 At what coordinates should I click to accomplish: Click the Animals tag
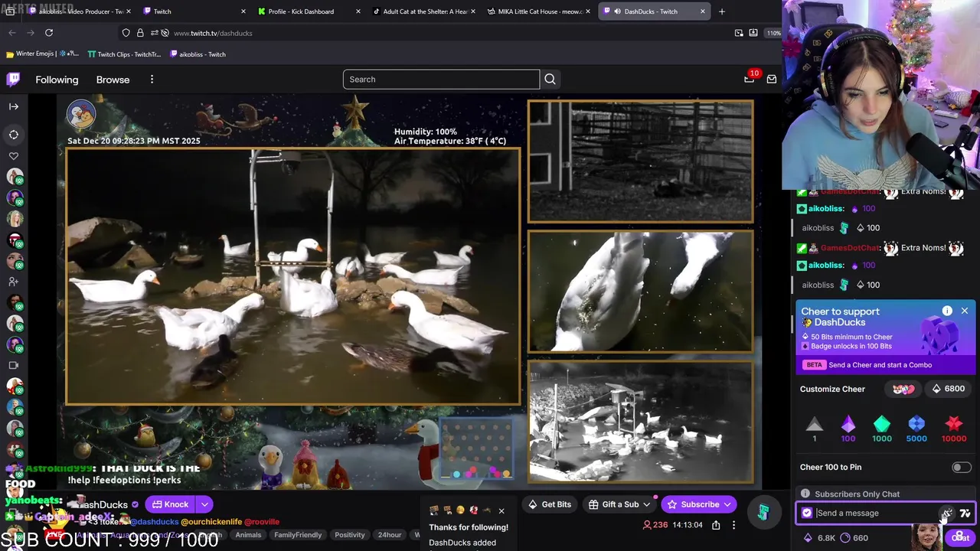coord(248,535)
